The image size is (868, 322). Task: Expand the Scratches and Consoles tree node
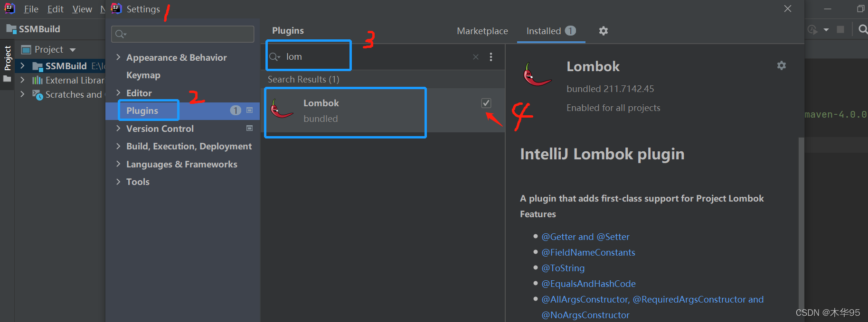22,94
